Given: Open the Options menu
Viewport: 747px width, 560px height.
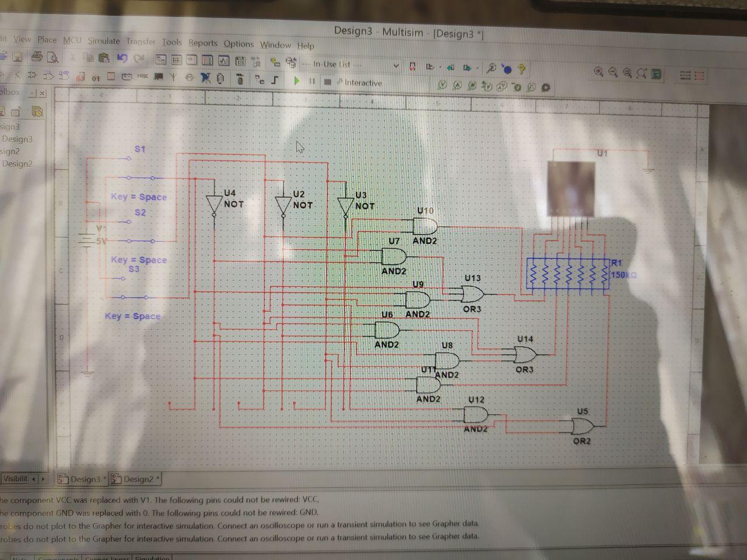Looking at the screenshot, I should pos(239,44).
